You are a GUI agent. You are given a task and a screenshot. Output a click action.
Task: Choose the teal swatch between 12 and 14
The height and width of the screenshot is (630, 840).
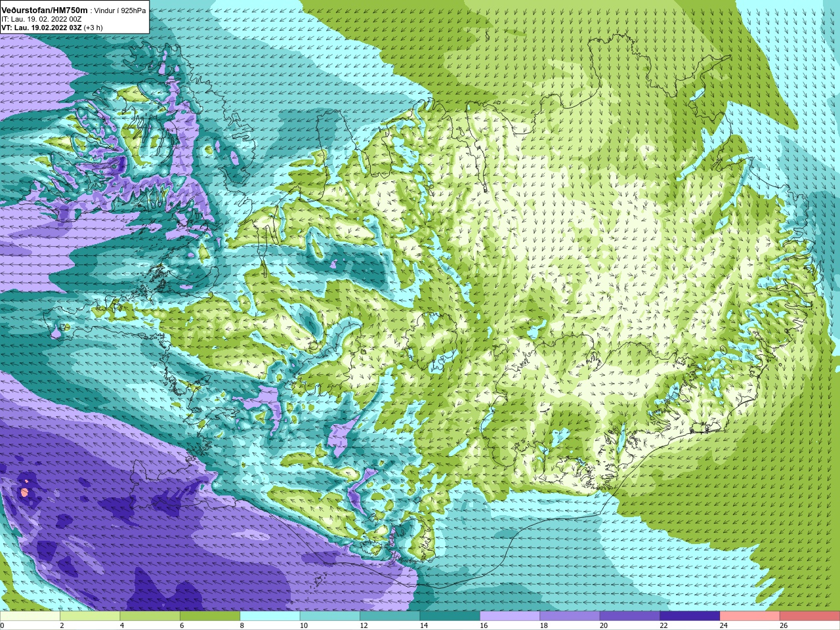390,616
